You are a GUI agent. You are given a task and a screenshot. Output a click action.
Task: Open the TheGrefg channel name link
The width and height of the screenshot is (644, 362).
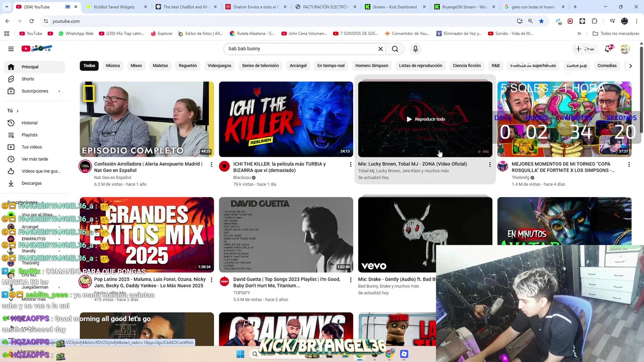coord(521,177)
